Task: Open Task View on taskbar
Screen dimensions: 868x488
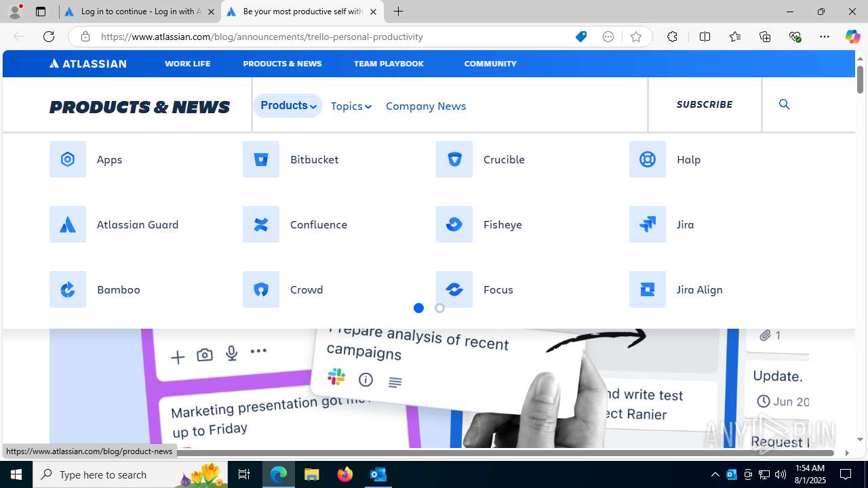Action: pyautogui.click(x=244, y=474)
